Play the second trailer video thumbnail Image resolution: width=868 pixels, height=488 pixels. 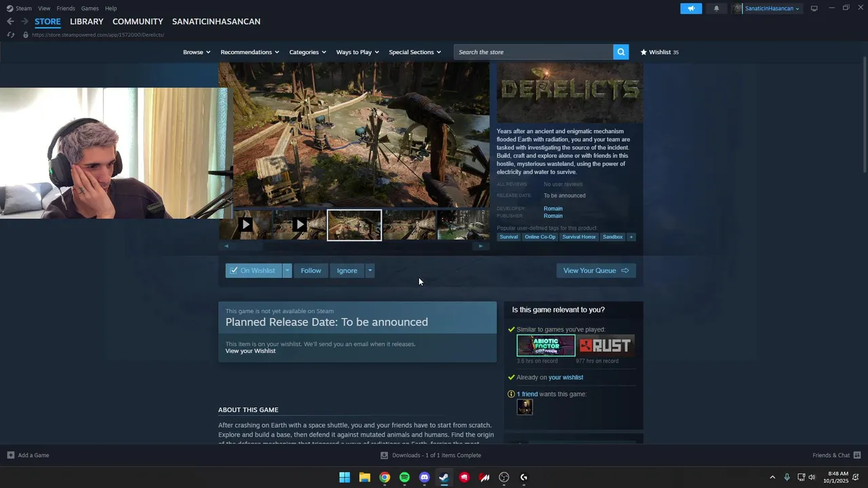tap(300, 224)
